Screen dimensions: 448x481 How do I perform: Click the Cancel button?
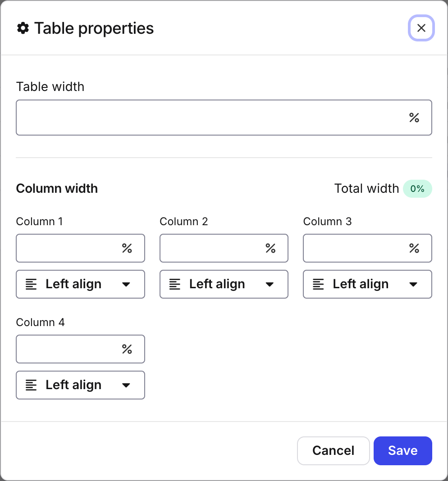pos(333,450)
